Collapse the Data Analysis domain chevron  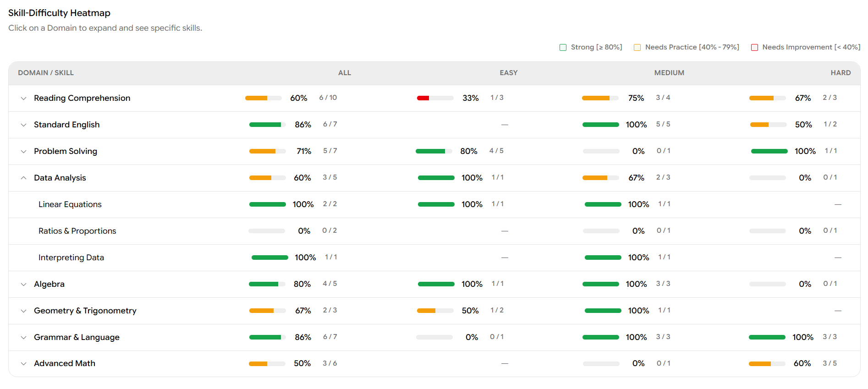[24, 178]
